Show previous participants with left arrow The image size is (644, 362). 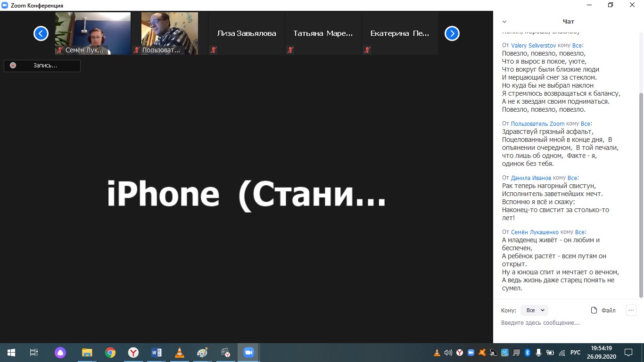point(41,33)
